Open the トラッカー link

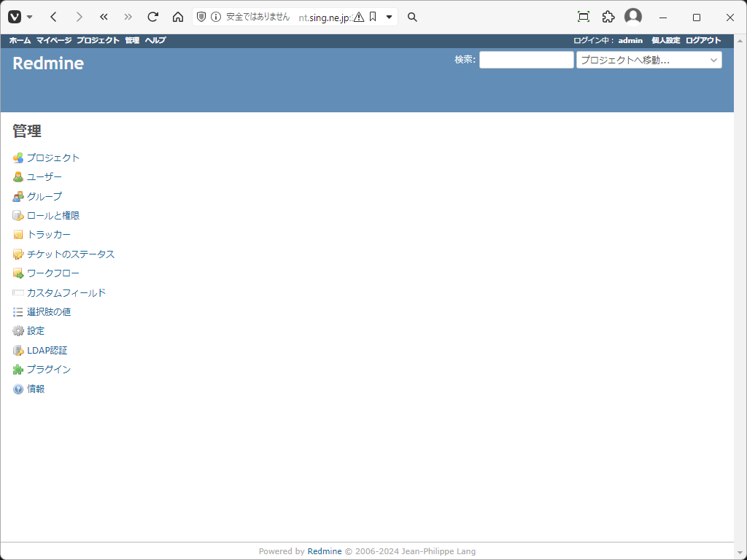(x=49, y=235)
